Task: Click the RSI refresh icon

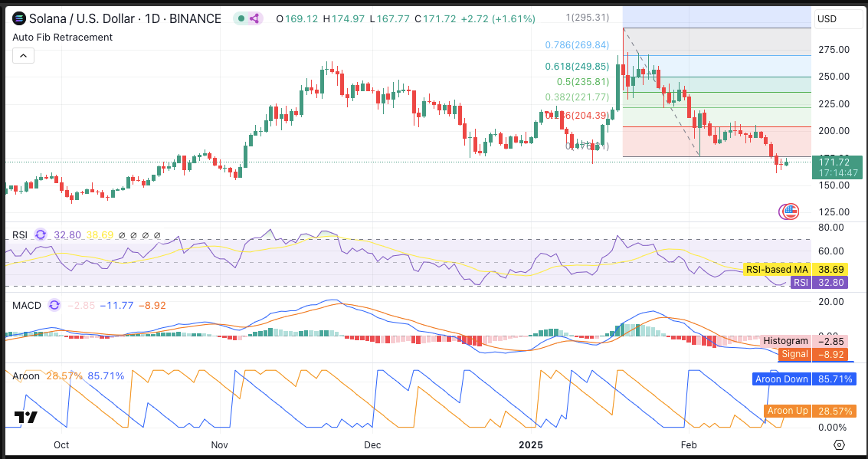Action: 41,234
